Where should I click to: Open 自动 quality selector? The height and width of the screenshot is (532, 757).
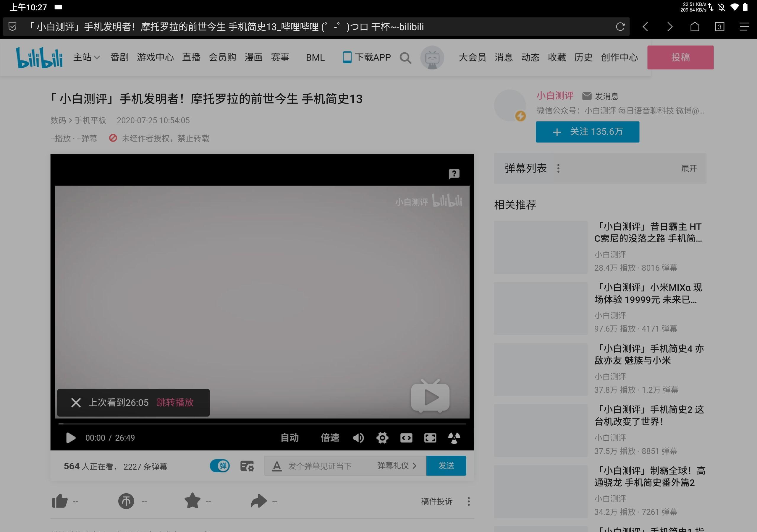tap(289, 438)
